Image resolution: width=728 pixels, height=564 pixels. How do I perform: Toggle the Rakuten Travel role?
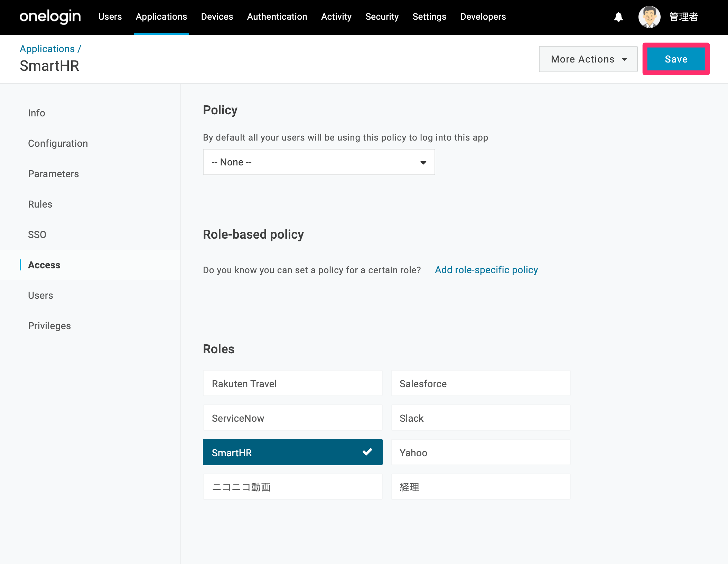[x=292, y=383]
